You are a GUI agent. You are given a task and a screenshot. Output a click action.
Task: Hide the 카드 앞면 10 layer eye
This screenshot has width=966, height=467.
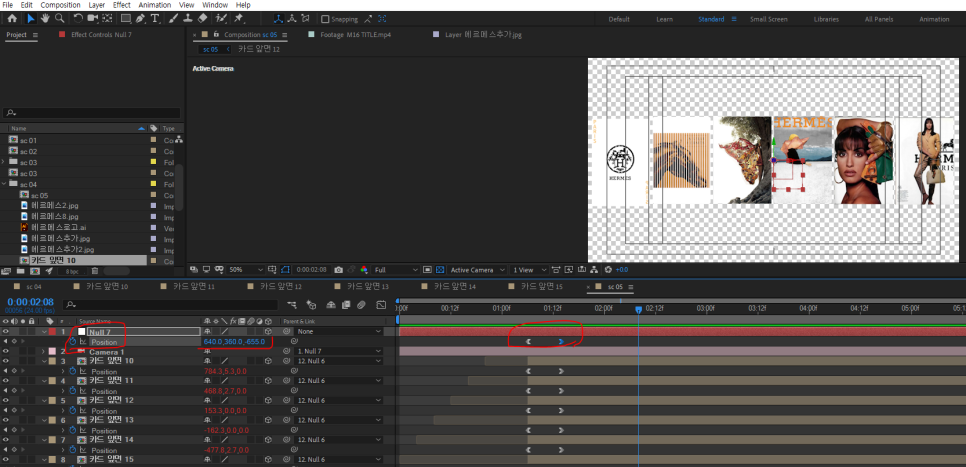[6, 361]
